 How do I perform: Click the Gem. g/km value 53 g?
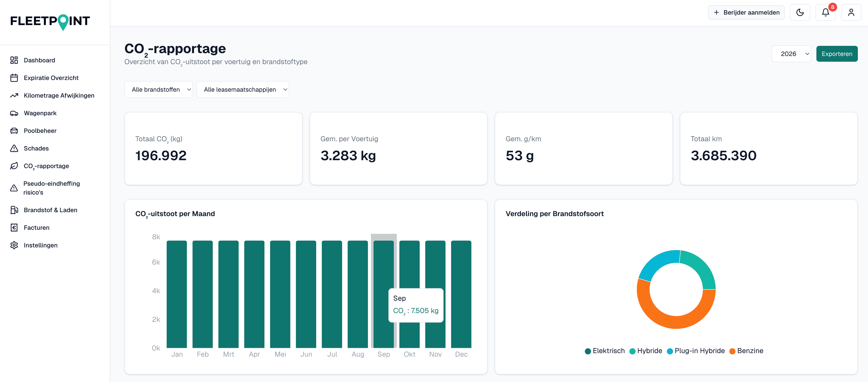tap(520, 156)
